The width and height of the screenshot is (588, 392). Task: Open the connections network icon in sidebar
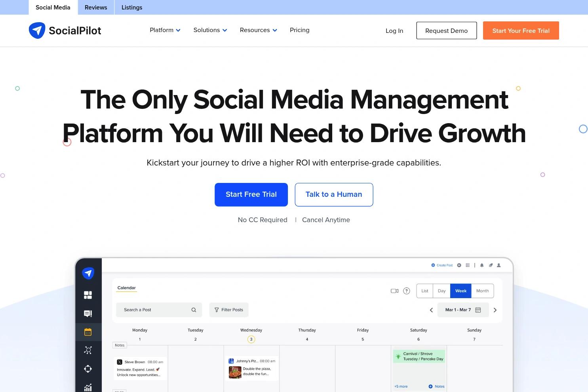tap(88, 350)
